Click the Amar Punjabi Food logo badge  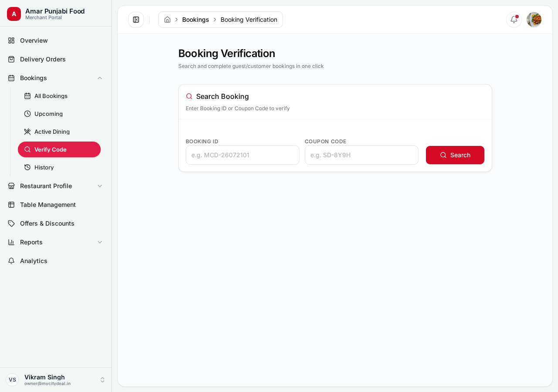14,14
